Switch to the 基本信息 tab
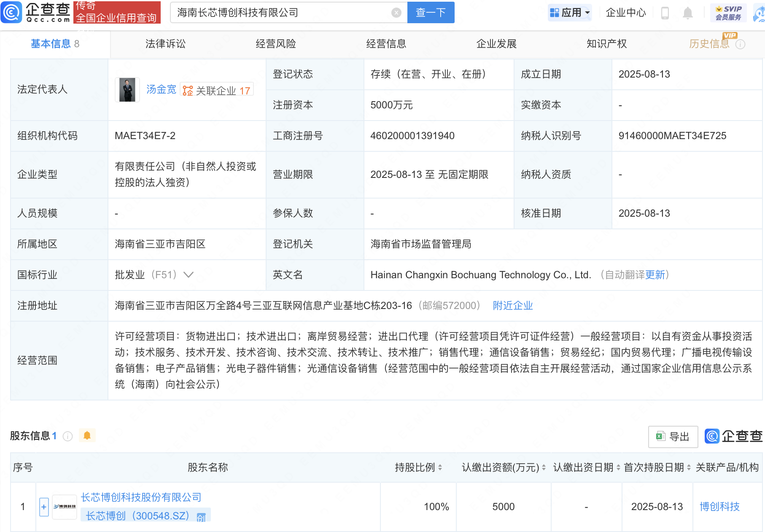 [55, 44]
